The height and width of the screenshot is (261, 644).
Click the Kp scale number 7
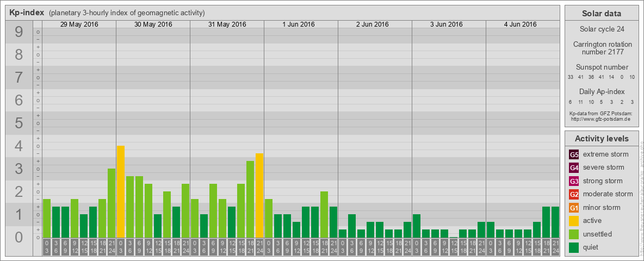point(19,77)
